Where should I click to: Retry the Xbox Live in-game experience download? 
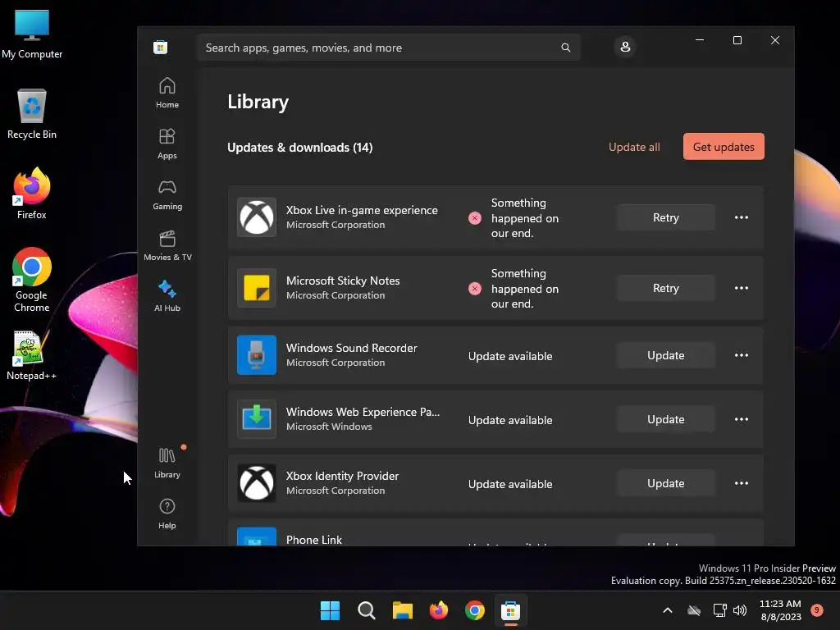(x=666, y=217)
